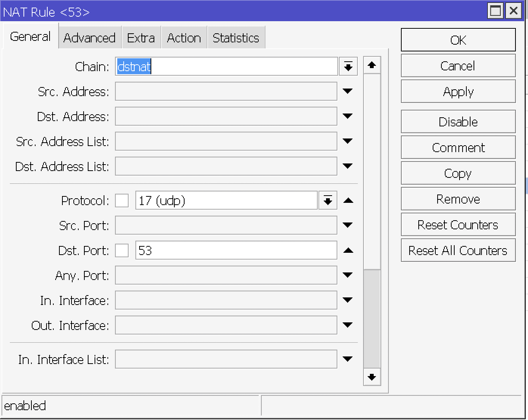Click inside the Dst. Port input field

[227, 250]
